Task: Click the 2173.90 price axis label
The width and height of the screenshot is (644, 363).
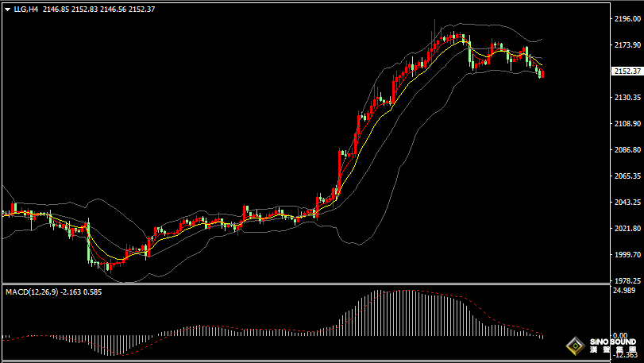Action: click(x=628, y=44)
